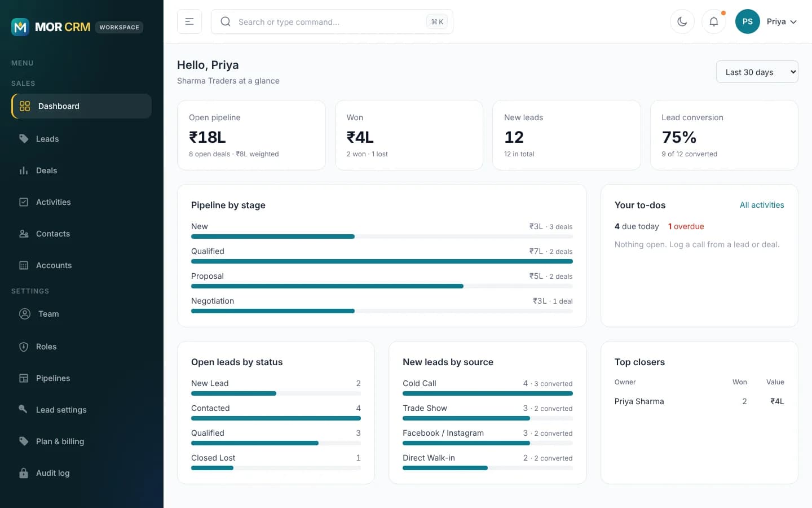Expand the Priya user menu chevron
Image resolution: width=812 pixels, height=508 pixels.
(793, 22)
